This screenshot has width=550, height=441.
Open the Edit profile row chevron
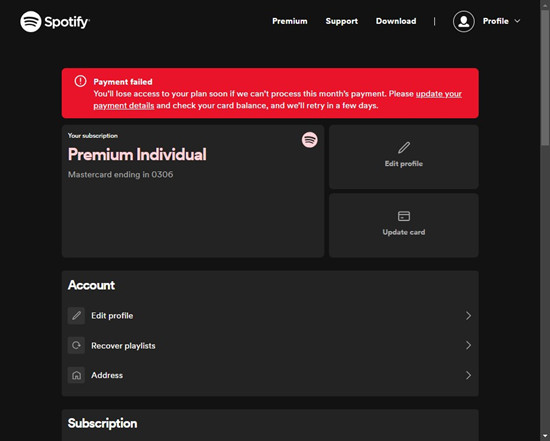(x=468, y=315)
